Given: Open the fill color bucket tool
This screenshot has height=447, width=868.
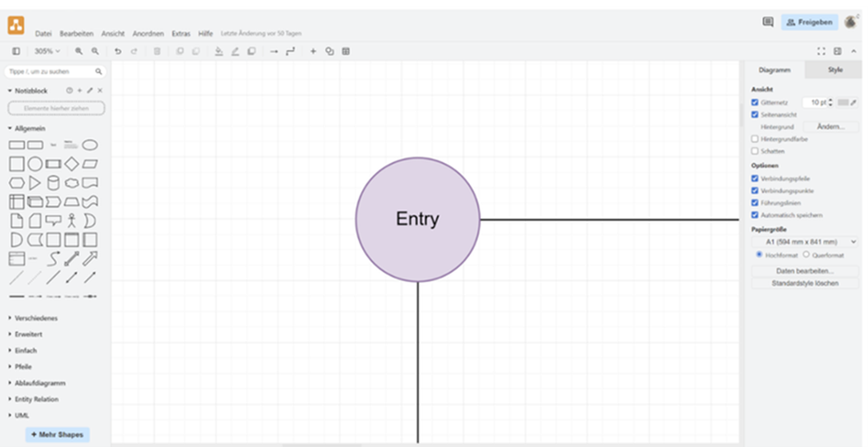Looking at the screenshot, I should [x=219, y=52].
